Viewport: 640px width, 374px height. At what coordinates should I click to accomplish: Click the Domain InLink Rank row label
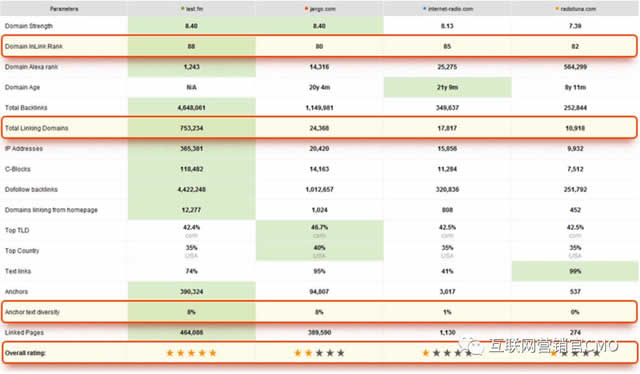34,47
